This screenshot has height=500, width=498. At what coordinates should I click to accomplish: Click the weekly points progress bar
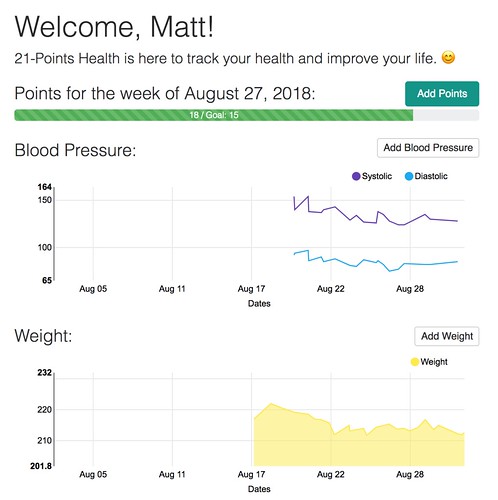[x=247, y=115]
